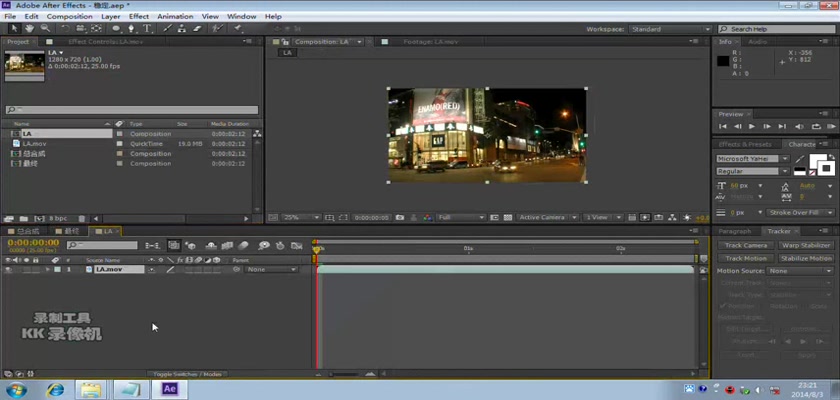Toggle loop option in Preview panel
This screenshot has width=840, height=400.
tap(815, 126)
